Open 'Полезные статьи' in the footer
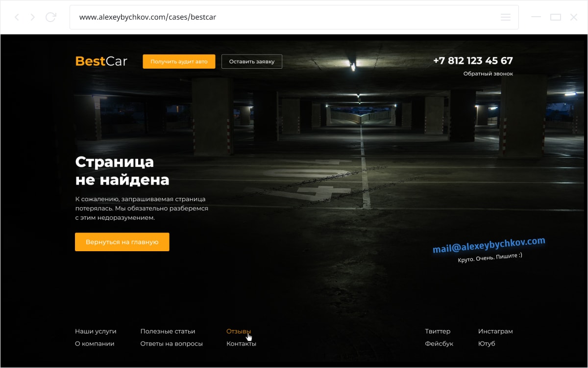 point(168,331)
